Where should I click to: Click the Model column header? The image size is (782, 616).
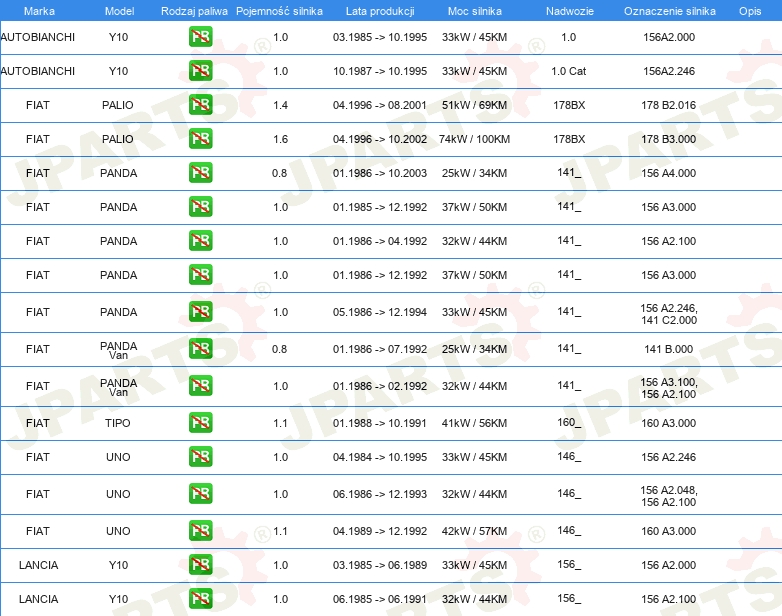coord(119,11)
